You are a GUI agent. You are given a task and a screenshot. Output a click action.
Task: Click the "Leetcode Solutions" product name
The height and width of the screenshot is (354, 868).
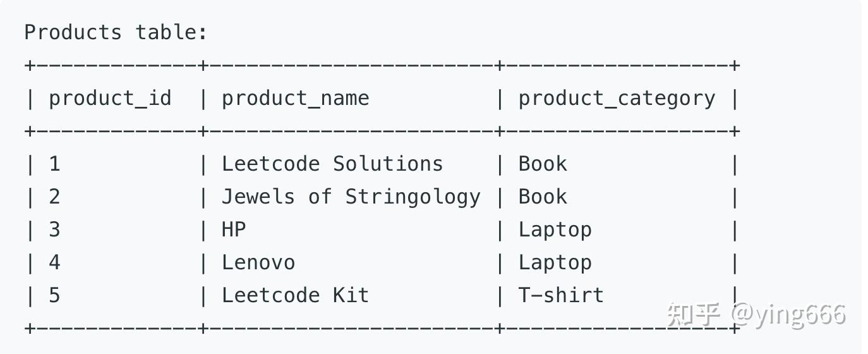coord(332,164)
